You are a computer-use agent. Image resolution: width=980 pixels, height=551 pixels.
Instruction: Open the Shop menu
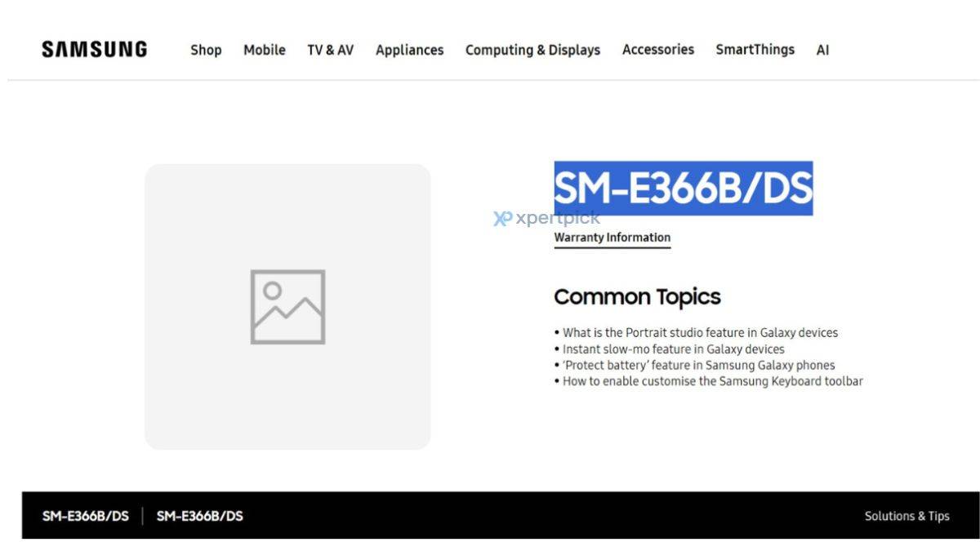pyautogui.click(x=206, y=50)
